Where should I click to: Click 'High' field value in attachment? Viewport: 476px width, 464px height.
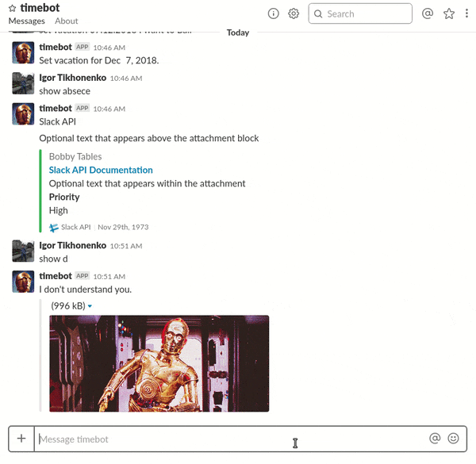(58, 211)
